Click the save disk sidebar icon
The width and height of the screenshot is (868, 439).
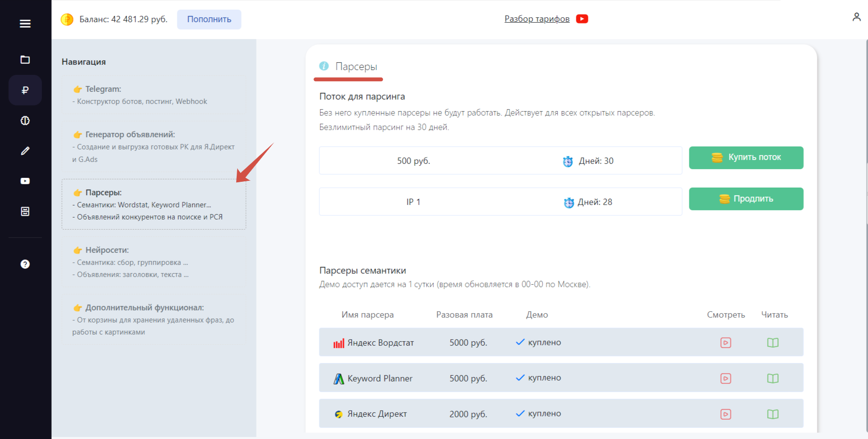point(25,211)
